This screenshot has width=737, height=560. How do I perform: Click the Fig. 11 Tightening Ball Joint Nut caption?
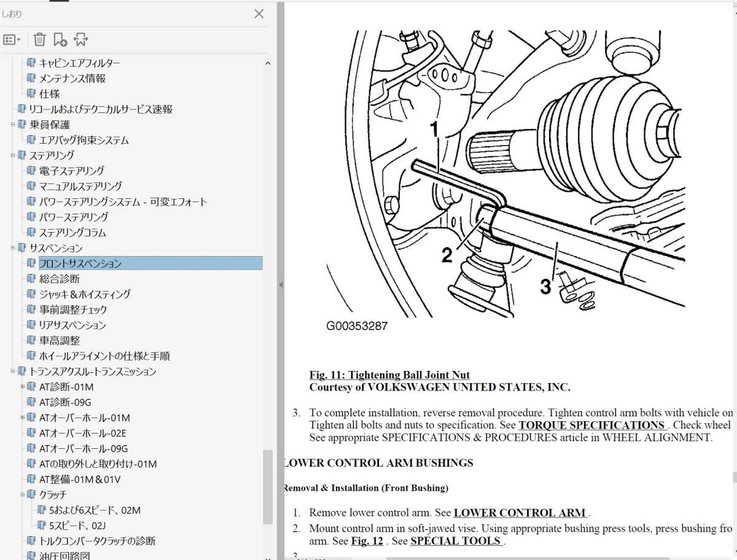coord(389,375)
